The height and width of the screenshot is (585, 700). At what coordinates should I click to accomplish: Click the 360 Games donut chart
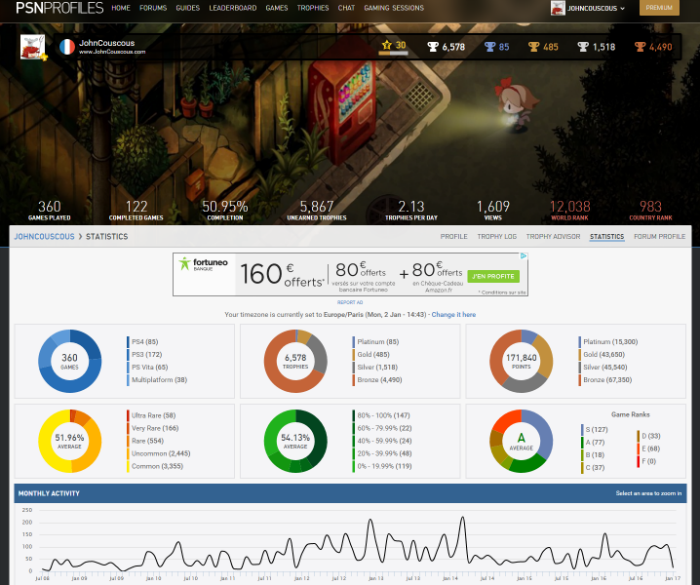(x=70, y=361)
